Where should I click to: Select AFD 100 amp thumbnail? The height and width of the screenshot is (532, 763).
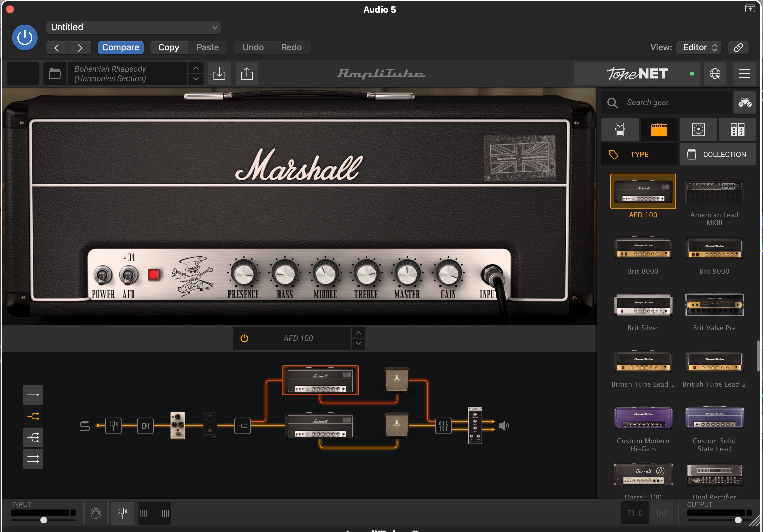[643, 192]
